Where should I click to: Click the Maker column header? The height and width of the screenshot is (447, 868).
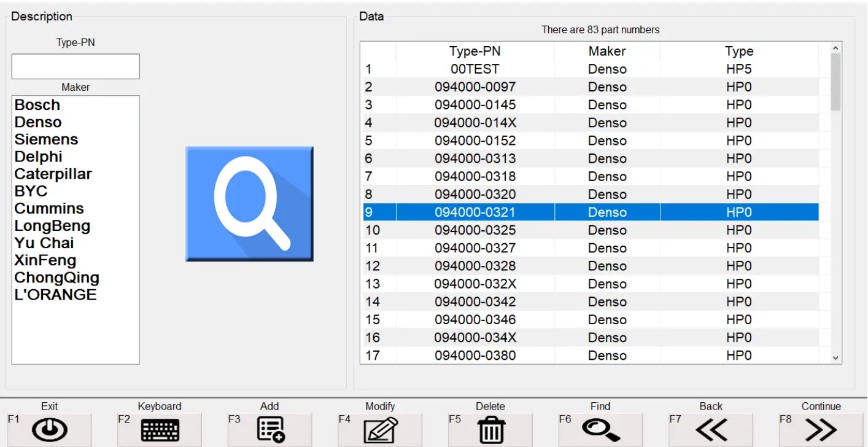pos(606,51)
